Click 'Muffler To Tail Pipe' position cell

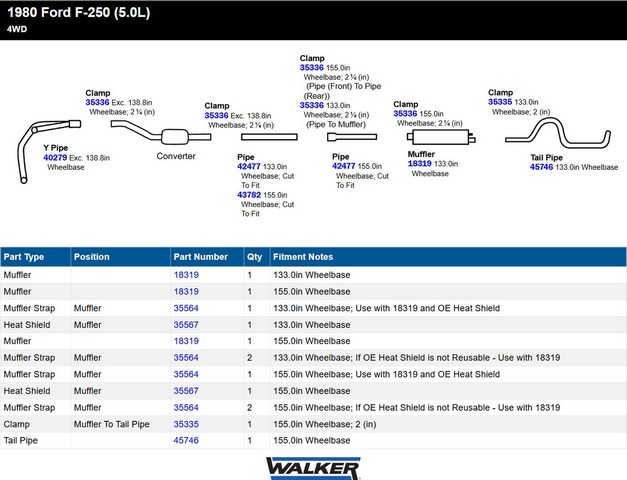(112, 424)
